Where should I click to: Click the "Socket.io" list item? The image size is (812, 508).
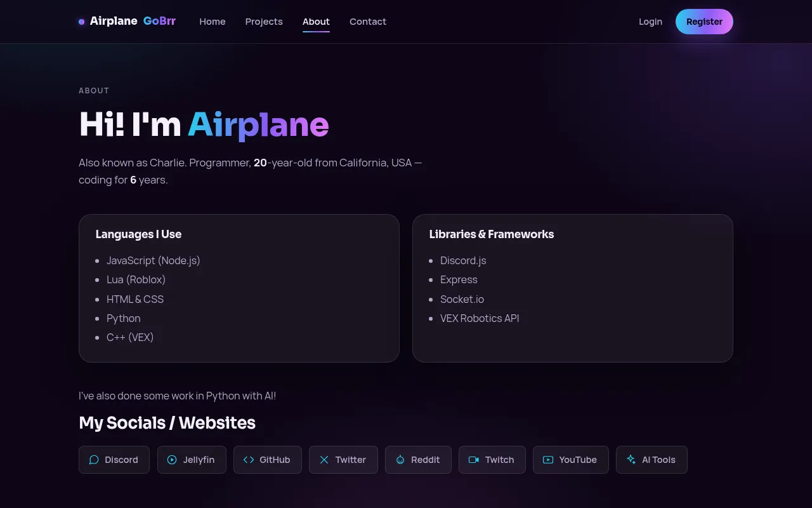pos(462,299)
